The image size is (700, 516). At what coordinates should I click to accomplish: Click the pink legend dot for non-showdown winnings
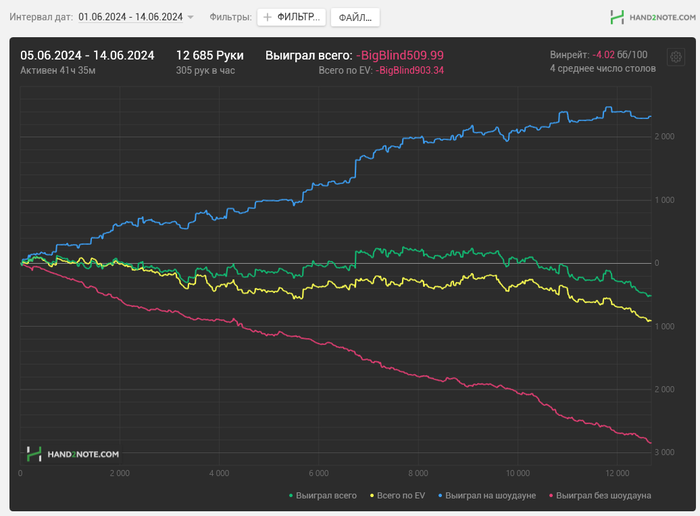(551, 495)
